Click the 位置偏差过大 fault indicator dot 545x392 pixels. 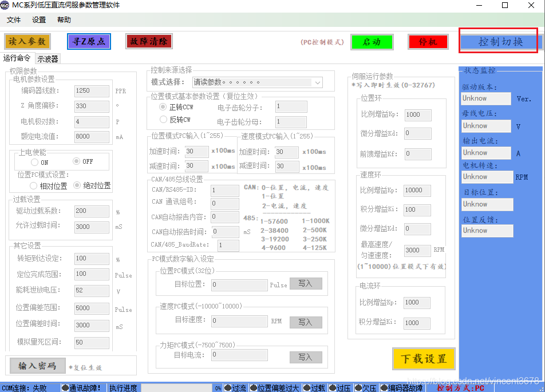click(x=254, y=387)
